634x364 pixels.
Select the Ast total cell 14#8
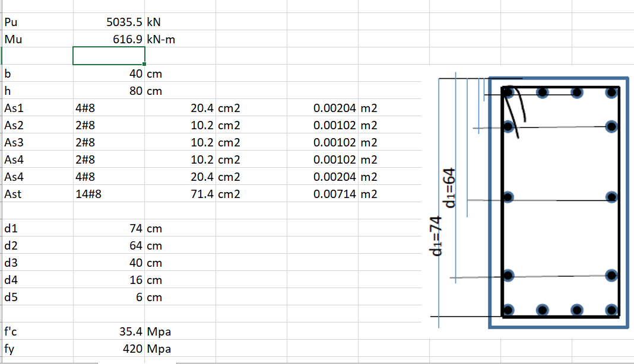pyautogui.click(x=109, y=194)
